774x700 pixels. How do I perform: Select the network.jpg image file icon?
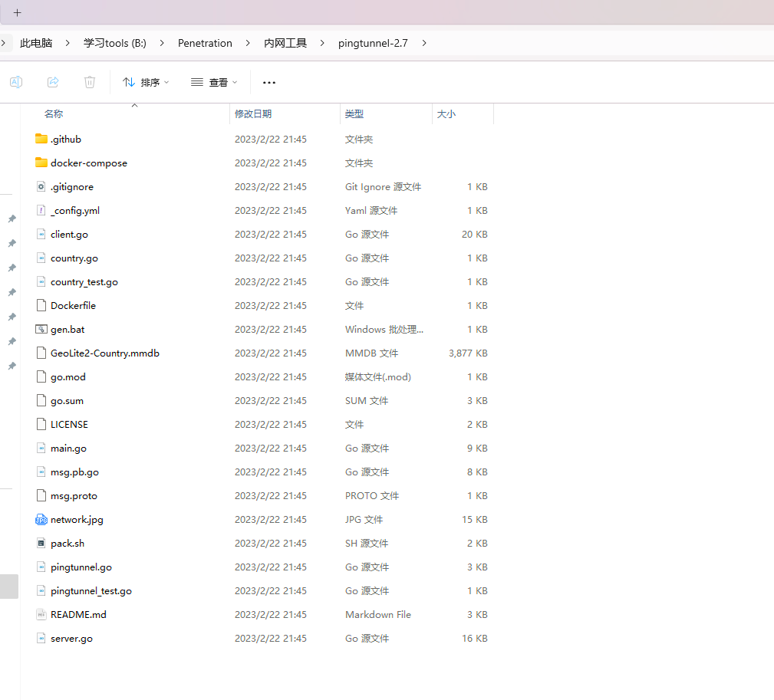tap(41, 520)
